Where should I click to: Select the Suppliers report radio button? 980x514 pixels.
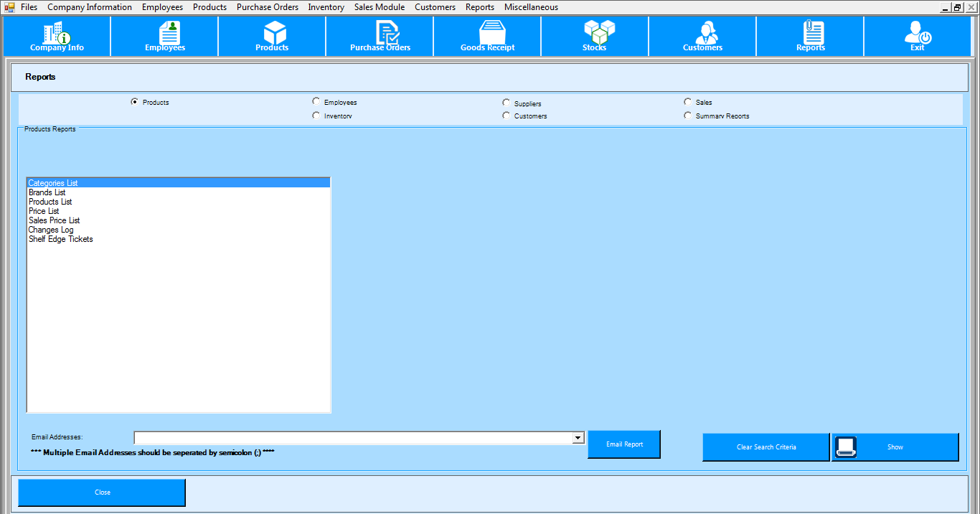507,103
